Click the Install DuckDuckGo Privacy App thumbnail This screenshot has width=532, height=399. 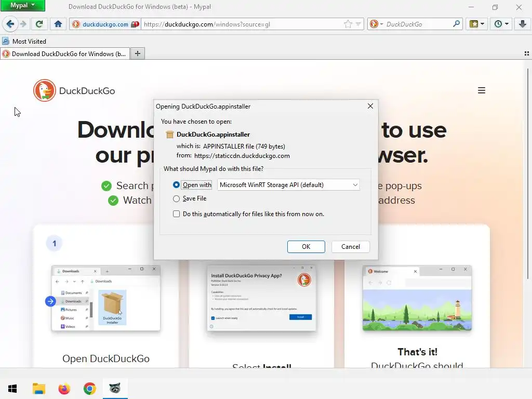pos(262,298)
